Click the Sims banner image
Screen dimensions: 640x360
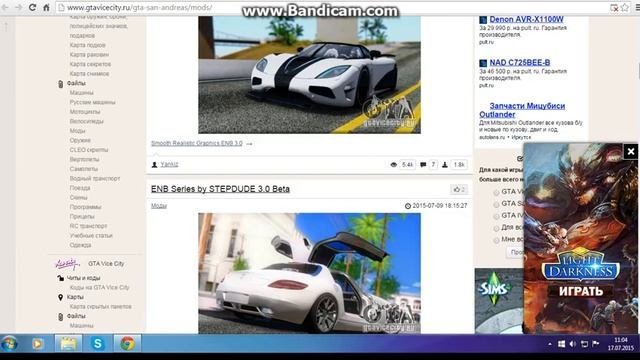[499, 301]
